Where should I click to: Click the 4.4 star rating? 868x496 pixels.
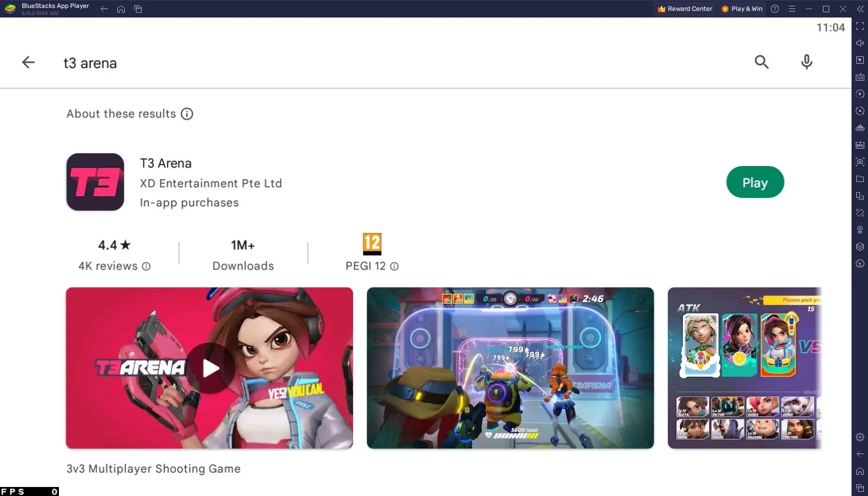tap(114, 245)
